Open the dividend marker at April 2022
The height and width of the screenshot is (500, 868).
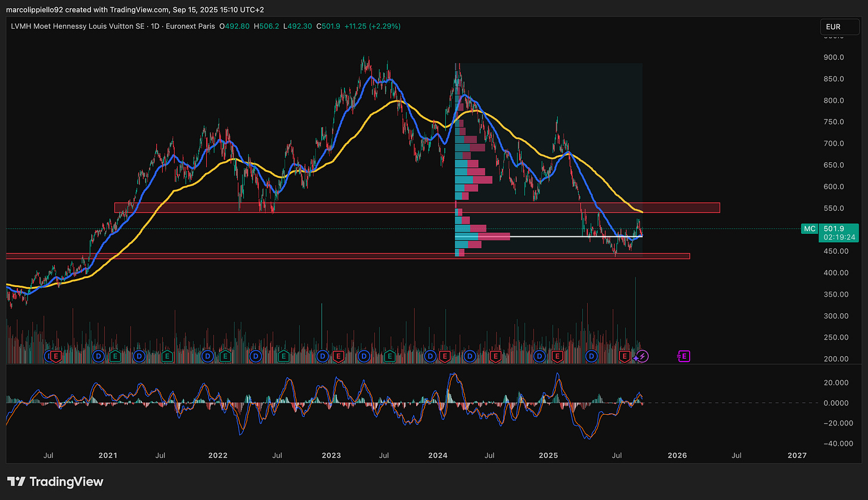click(255, 356)
